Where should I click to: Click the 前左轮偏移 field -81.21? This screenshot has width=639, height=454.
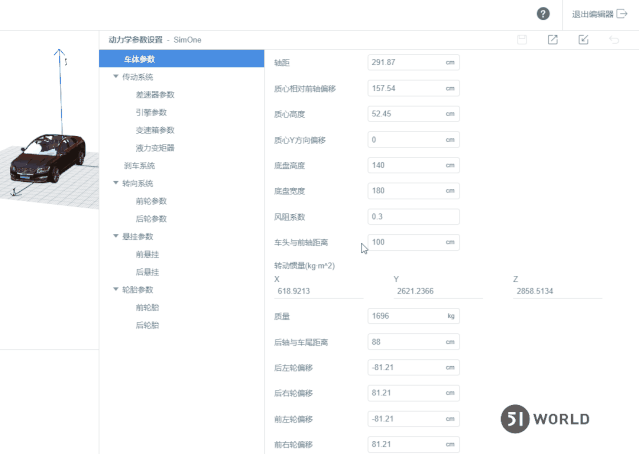point(413,419)
